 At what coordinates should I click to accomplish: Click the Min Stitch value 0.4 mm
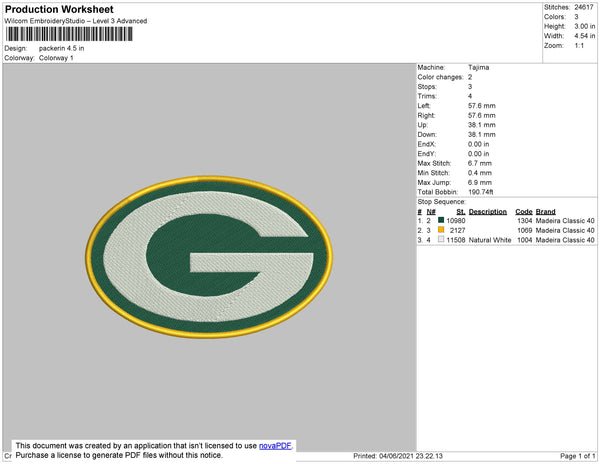click(479, 173)
